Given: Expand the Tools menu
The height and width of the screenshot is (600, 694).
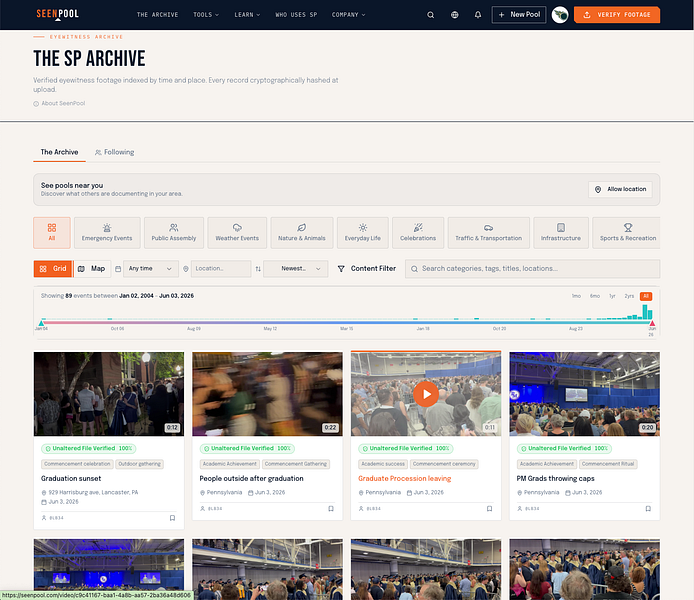Looking at the screenshot, I should pos(206,15).
